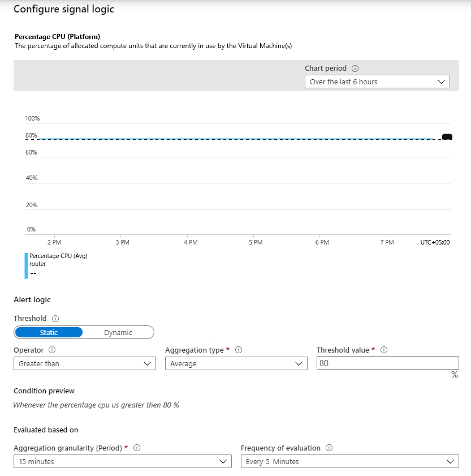Open the Operator dropdown set to Greater than
Viewport: 471px width, 476px height.
(x=85, y=363)
